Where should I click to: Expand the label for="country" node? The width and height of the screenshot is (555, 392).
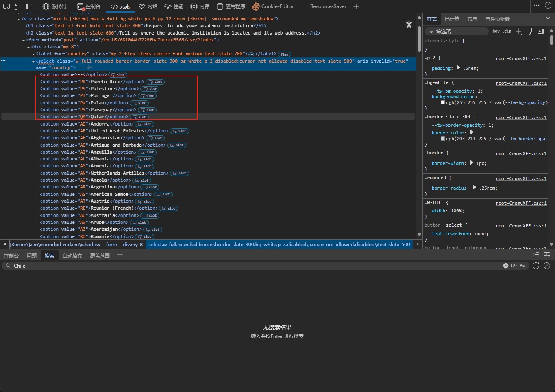click(x=33, y=54)
